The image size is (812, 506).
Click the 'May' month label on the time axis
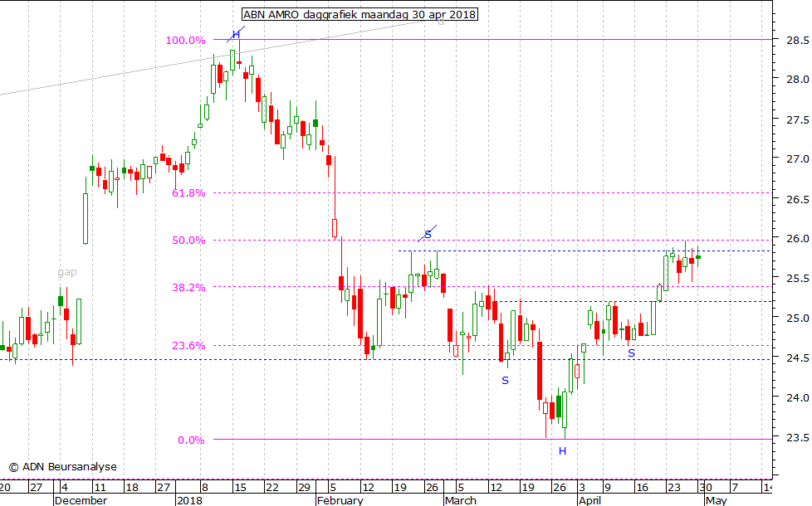(717, 500)
